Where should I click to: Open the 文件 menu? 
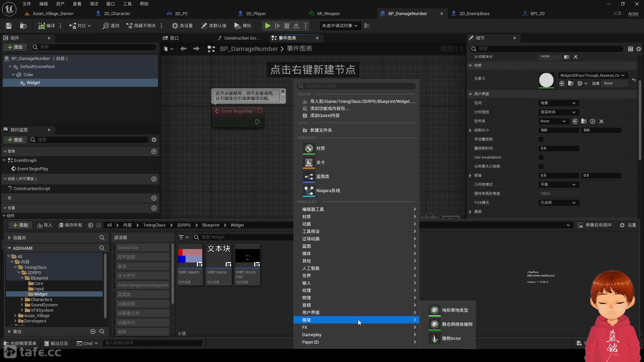point(27,4)
